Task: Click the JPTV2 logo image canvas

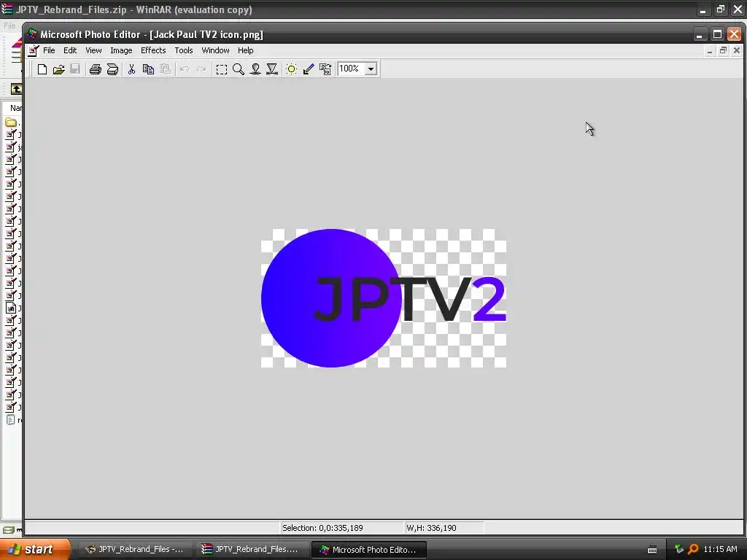Action: pos(384,298)
